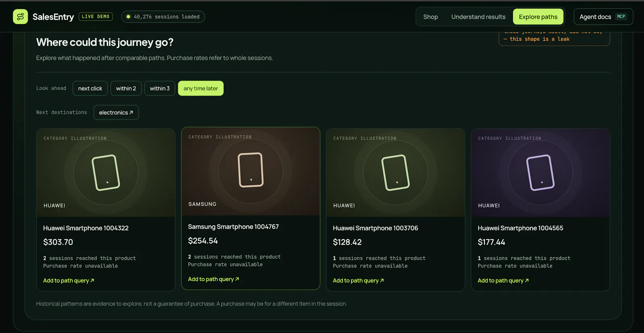Click '1 sessions reached' on Huawei 1004565 card
Viewport: 644px width, 333px height.
click(524, 258)
